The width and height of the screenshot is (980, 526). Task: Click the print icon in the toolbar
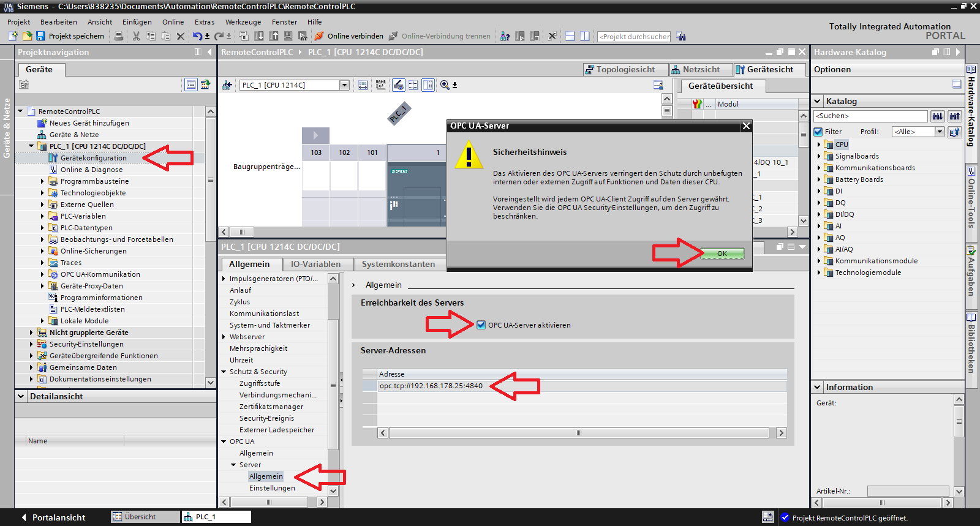click(x=119, y=36)
